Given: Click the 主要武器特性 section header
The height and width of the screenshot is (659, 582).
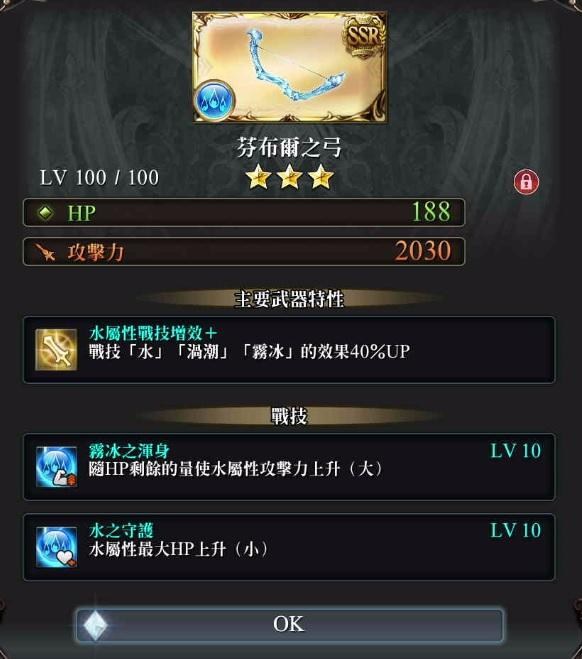Looking at the screenshot, I should point(289,299).
